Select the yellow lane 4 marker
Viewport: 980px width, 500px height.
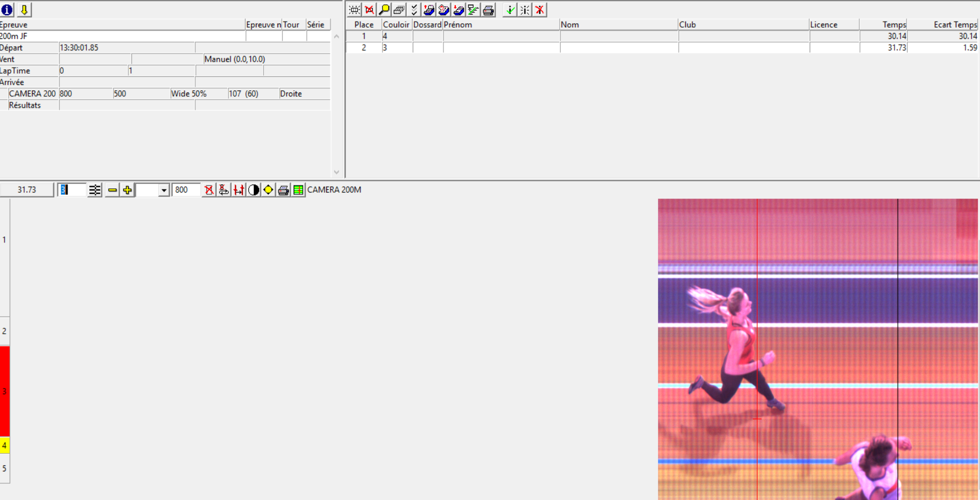(x=4, y=446)
